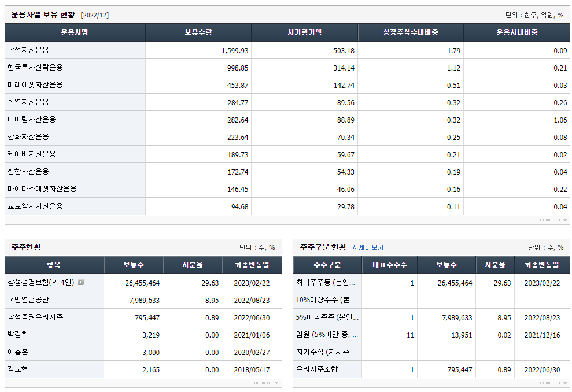Select the 베어링자산운용 row name
This screenshot has height=392, width=572.
point(32,119)
